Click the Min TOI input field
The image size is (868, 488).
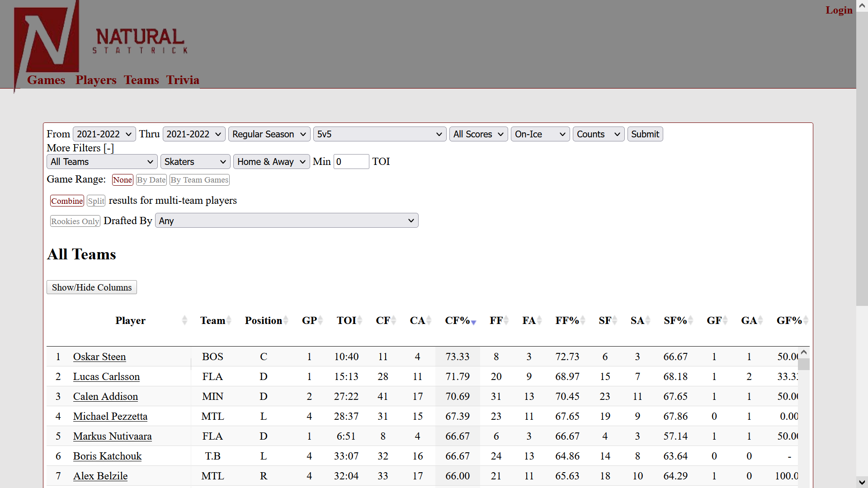coord(352,161)
